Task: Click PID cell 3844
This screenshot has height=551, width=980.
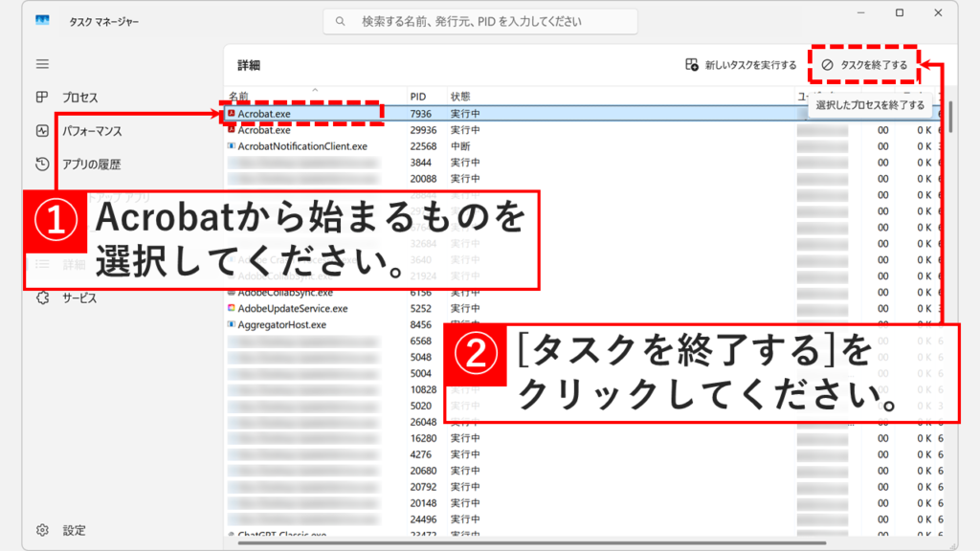Action: pyautogui.click(x=421, y=163)
